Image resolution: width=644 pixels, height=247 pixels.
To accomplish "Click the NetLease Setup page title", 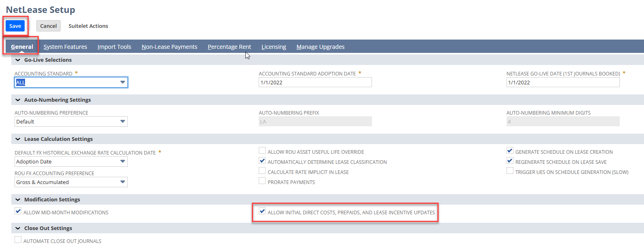I will (x=40, y=10).
